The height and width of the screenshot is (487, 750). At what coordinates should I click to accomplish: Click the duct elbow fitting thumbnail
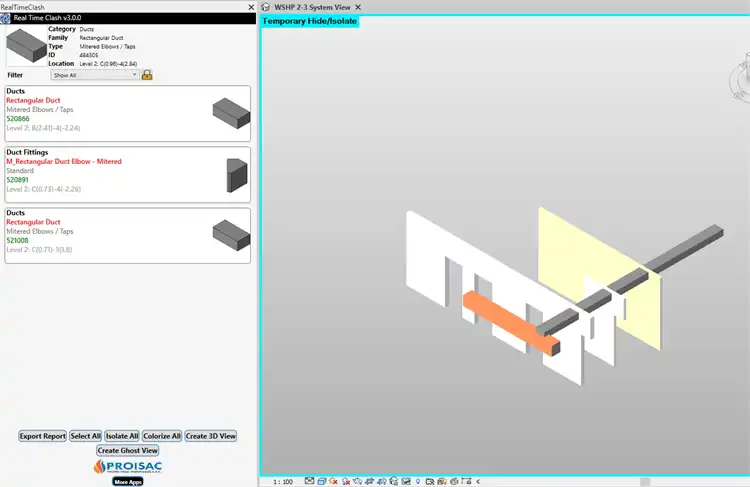coord(236,175)
